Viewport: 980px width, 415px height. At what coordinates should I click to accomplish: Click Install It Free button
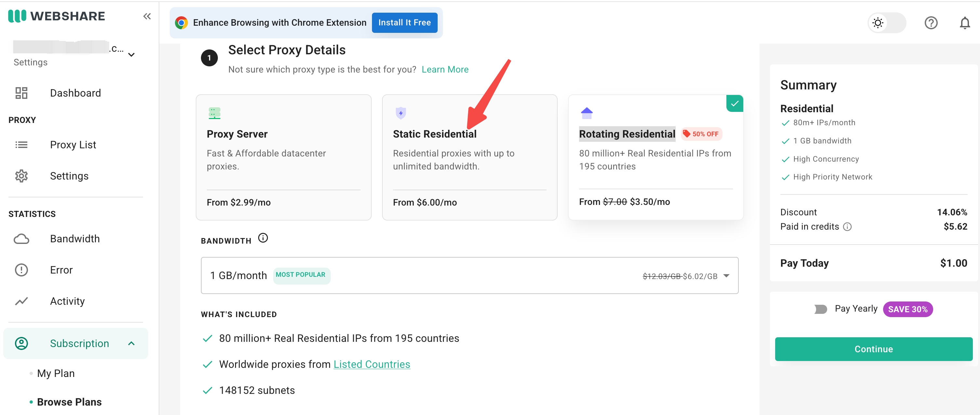point(404,23)
